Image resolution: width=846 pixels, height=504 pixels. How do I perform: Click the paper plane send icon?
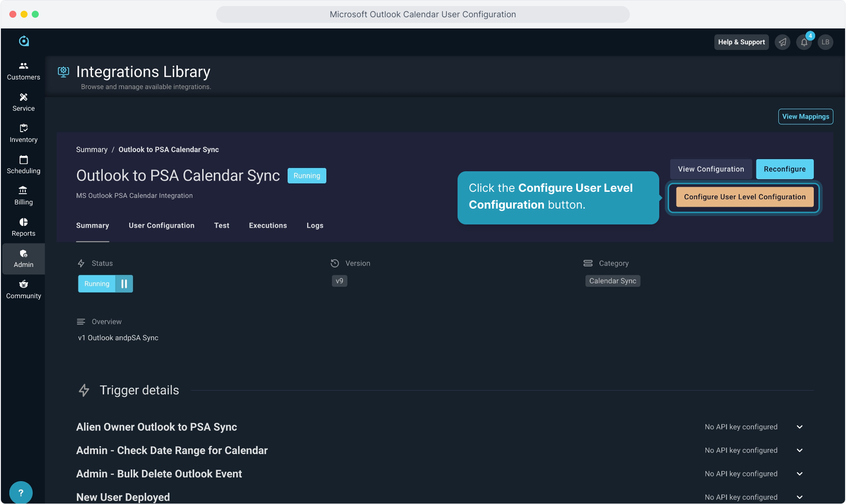tap(783, 42)
